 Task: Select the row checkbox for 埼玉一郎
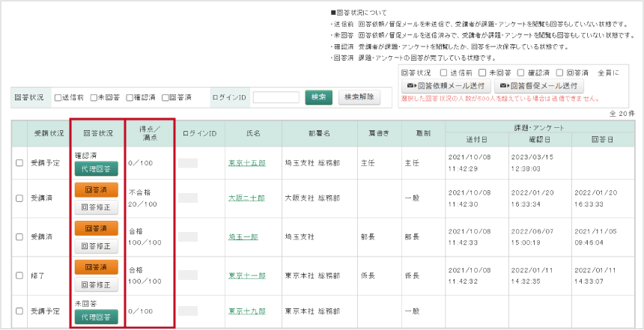(19, 236)
